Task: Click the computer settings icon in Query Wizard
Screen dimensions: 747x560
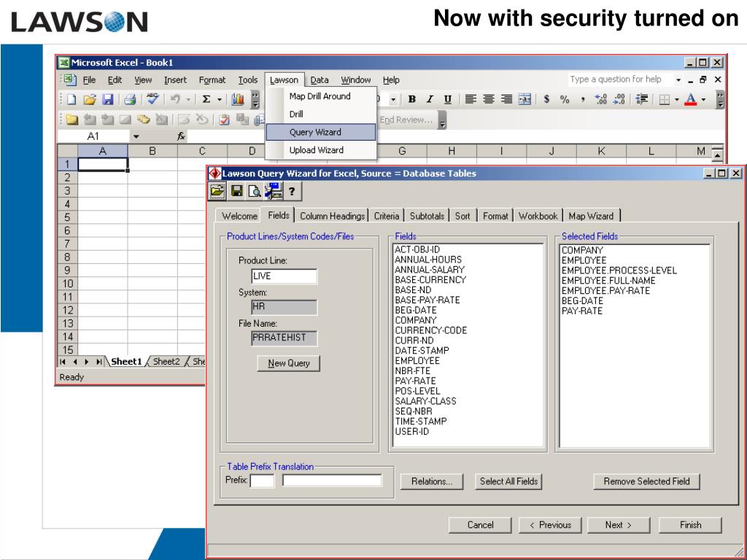Action: [274, 191]
